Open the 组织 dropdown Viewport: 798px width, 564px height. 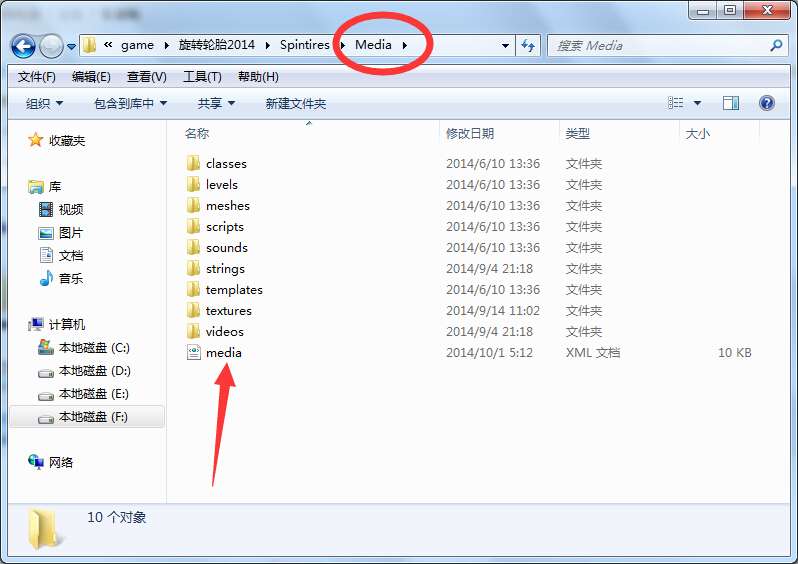44,103
